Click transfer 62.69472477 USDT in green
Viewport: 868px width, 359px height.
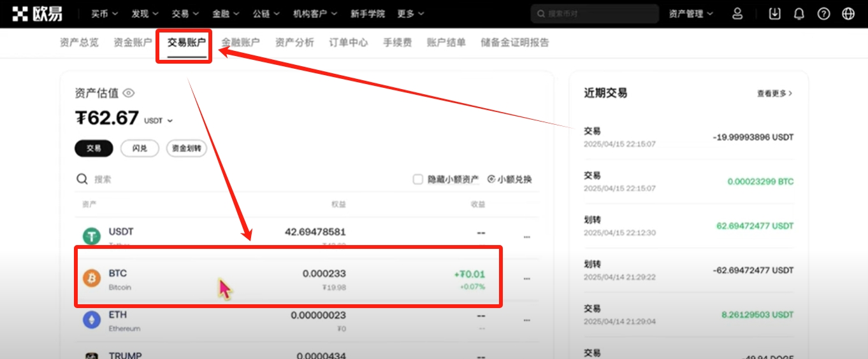[755, 226]
